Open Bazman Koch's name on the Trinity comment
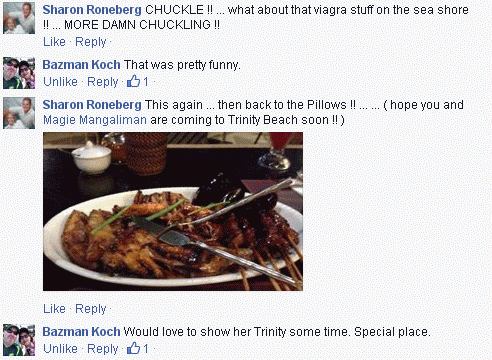The height and width of the screenshot is (360, 492). (x=81, y=332)
